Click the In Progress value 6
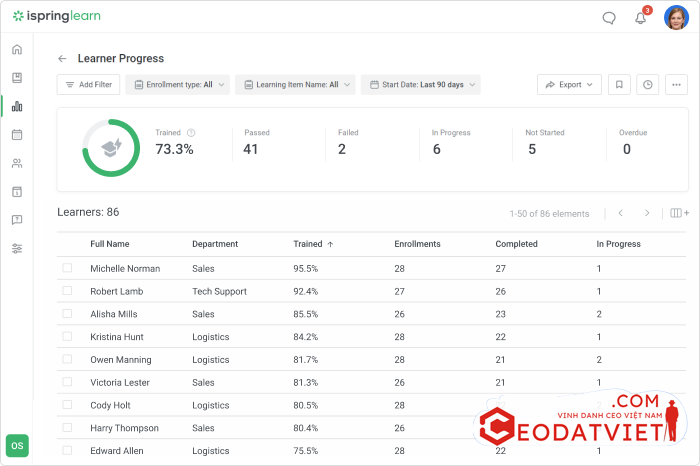700x466 pixels. (x=437, y=149)
